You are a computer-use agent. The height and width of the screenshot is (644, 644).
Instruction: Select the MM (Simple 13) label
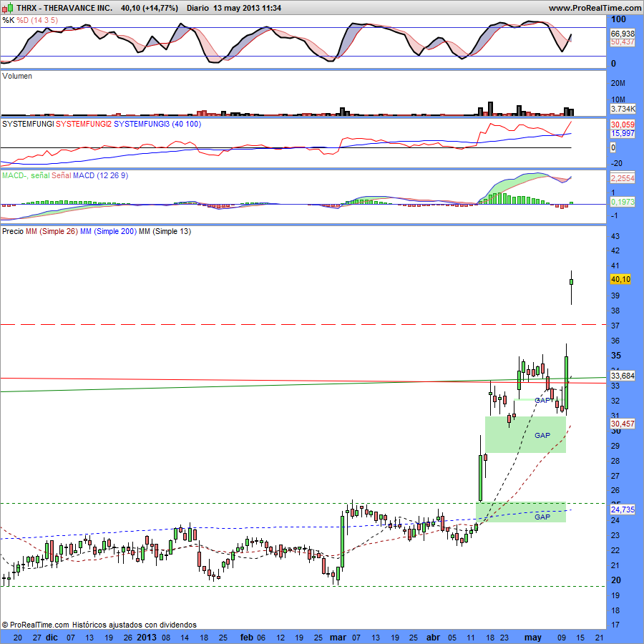coord(165,231)
